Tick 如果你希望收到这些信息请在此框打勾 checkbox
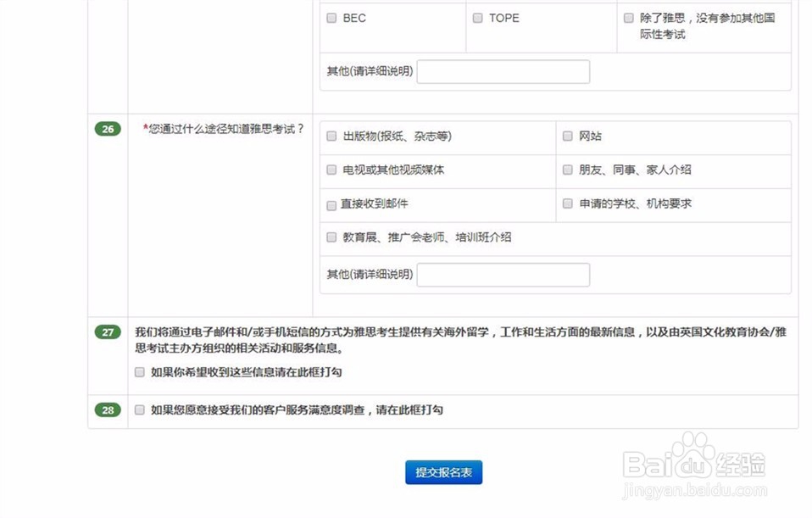Viewport: 812px width, 518px height. point(139,372)
